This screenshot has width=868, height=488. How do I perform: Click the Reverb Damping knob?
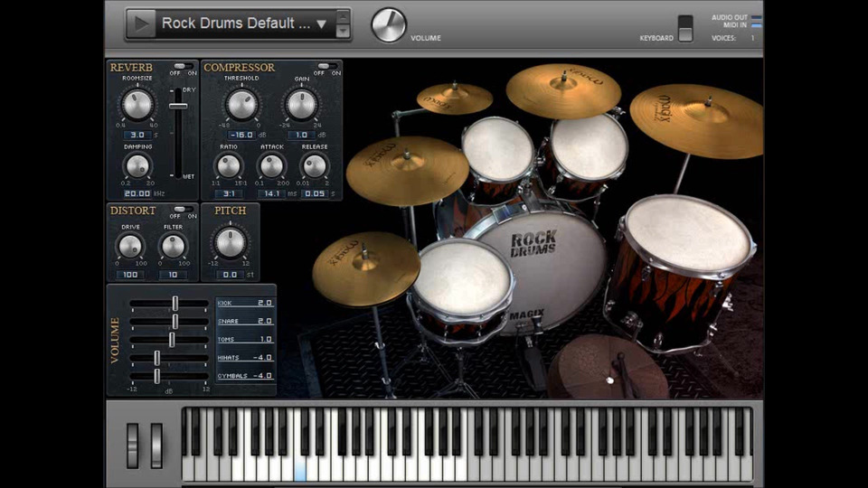click(137, 165)
